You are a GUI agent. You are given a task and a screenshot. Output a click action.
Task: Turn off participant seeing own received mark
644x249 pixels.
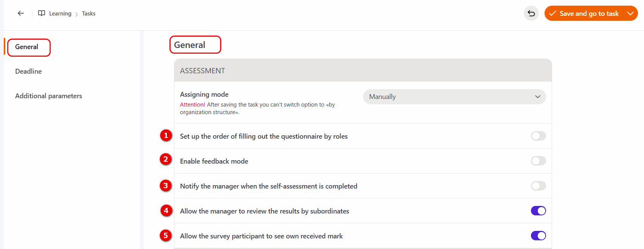[x=538, y=236]
